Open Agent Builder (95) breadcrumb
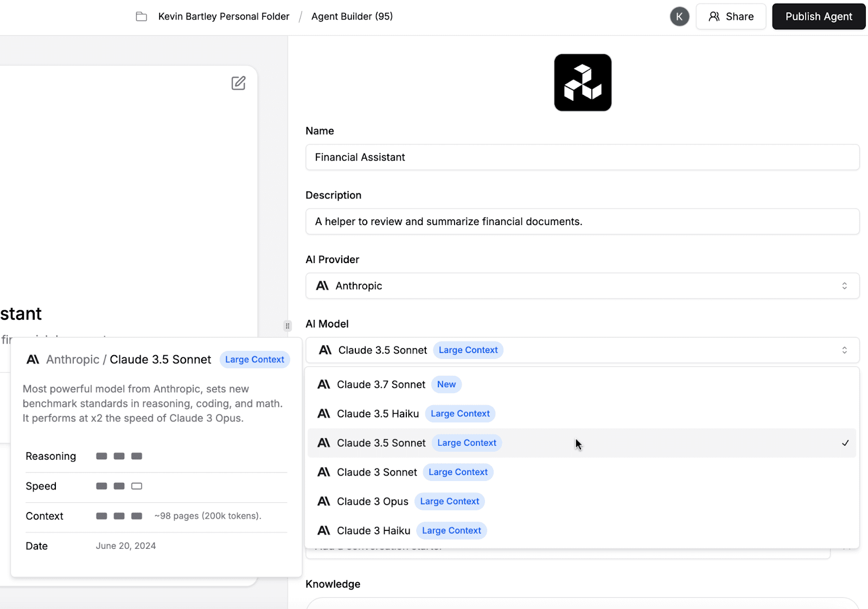 tap(352, 16)
